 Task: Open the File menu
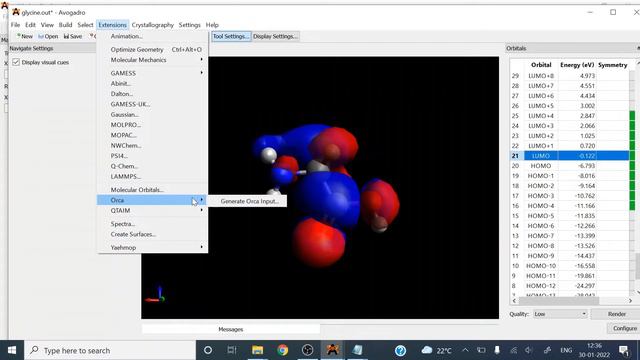coord(16,25)
